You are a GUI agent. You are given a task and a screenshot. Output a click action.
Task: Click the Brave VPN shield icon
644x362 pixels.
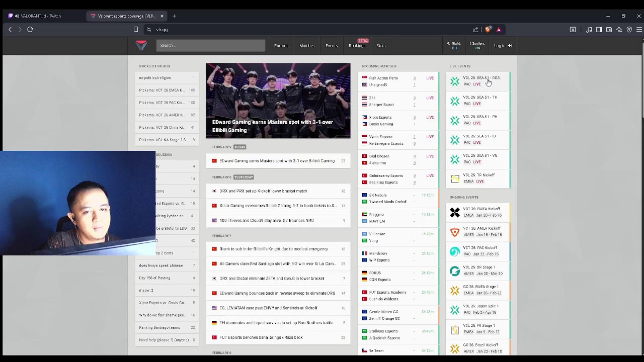(629, 30)
